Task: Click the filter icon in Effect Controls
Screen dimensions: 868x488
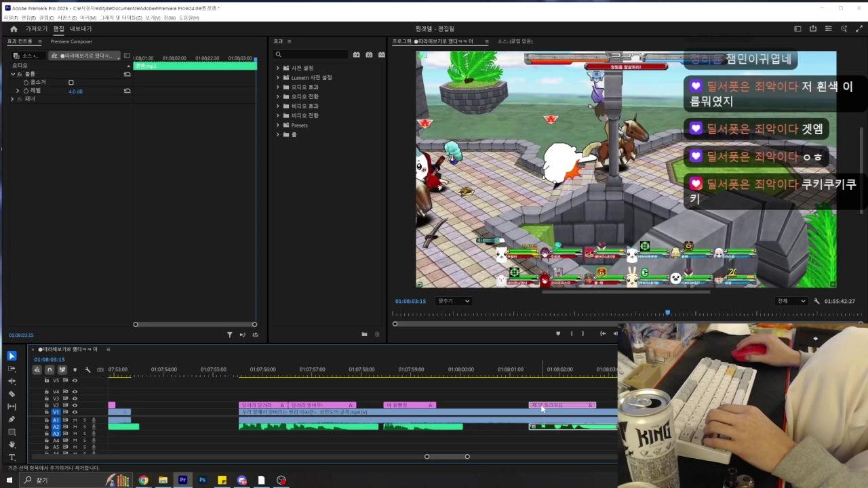Action: (229, 335)
